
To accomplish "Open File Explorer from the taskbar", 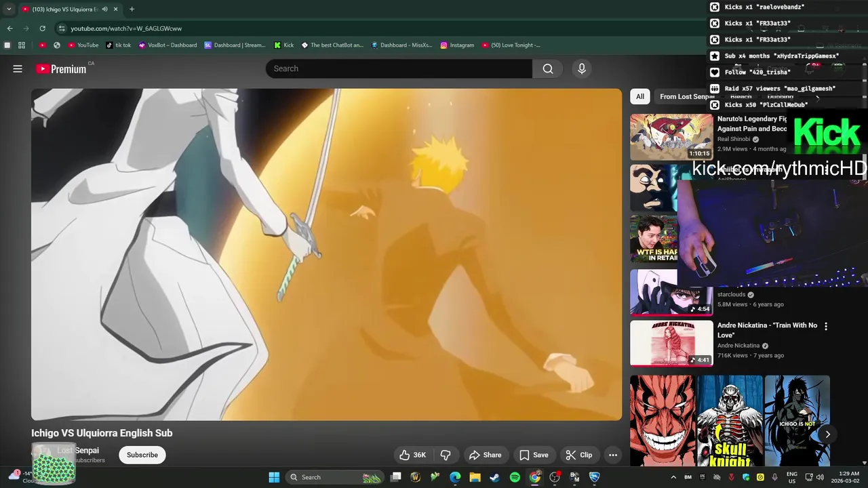I will 475,477.
